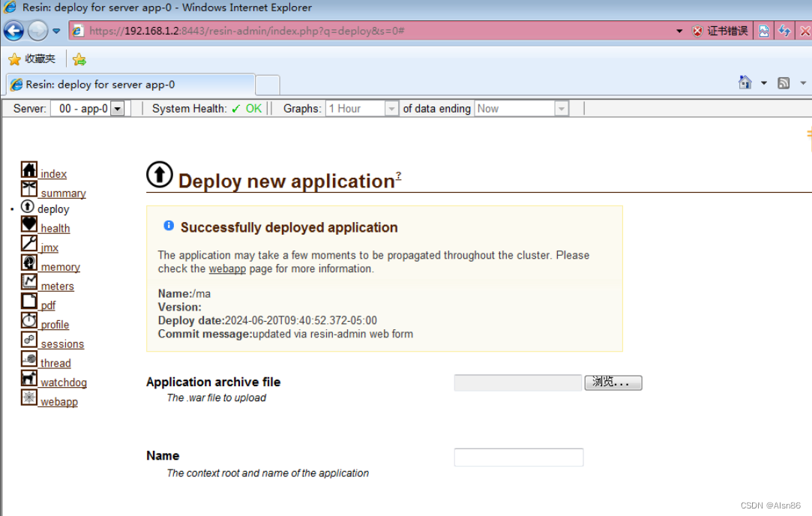The width and height of the screenshot is (812, 516).
Task: Click the archive file path field
Action: 518,382
